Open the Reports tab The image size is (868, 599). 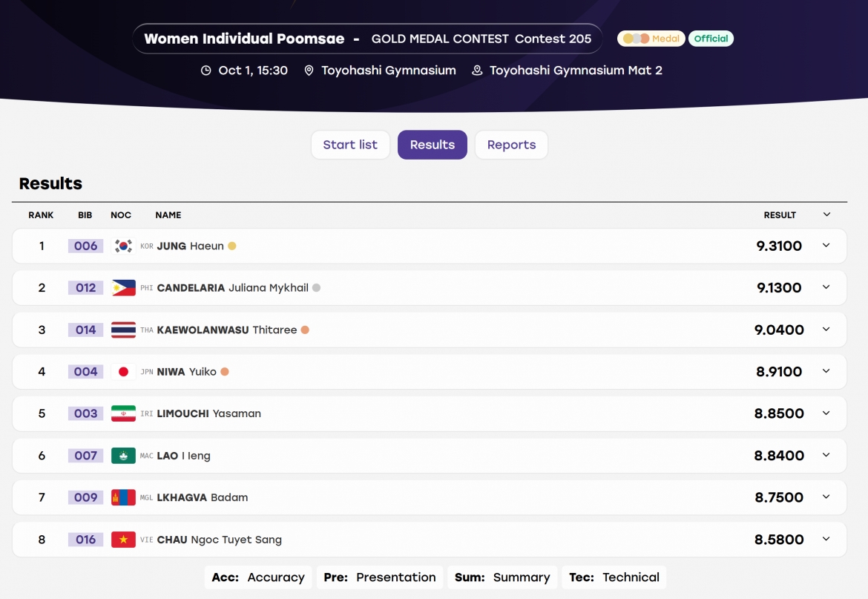511,145
